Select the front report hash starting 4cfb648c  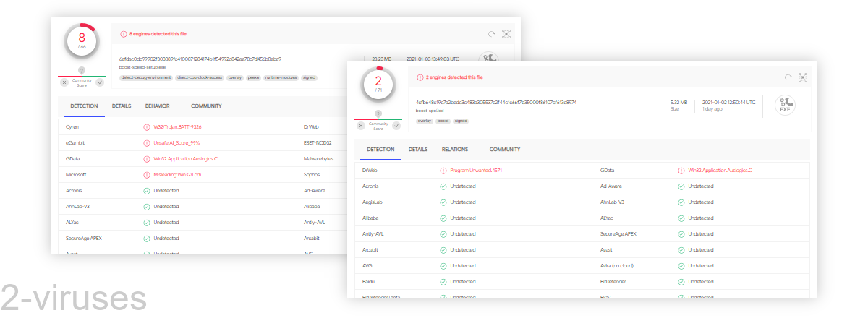point(496,102)
